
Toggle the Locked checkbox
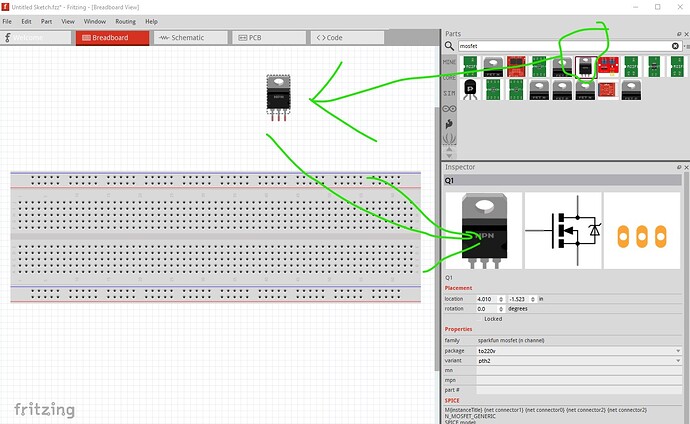click(480, 319)
